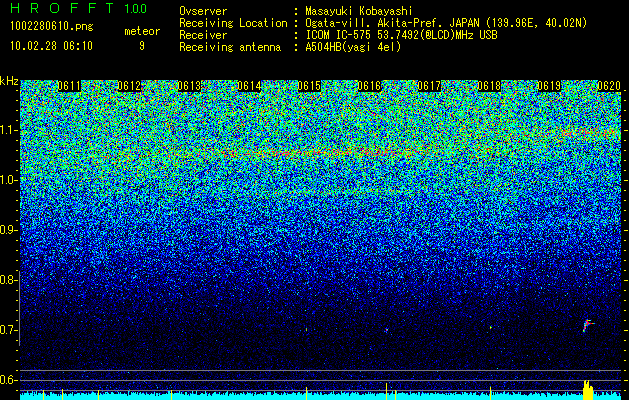Click the 'Receiver' label
Image resolution: width=629 pixels, height=400 pixels.
[203, 35]
